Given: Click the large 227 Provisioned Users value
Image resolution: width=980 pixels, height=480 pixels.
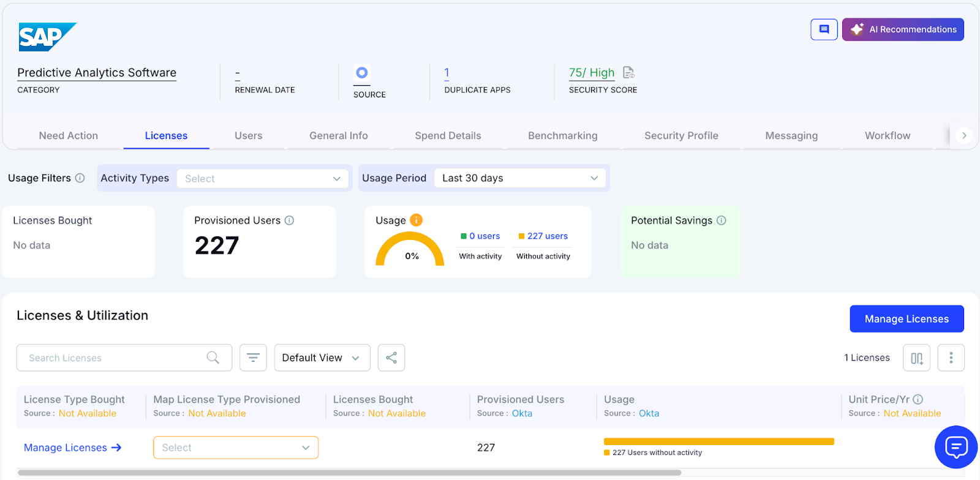Looking at the screenshot, I should pos(217,246).
